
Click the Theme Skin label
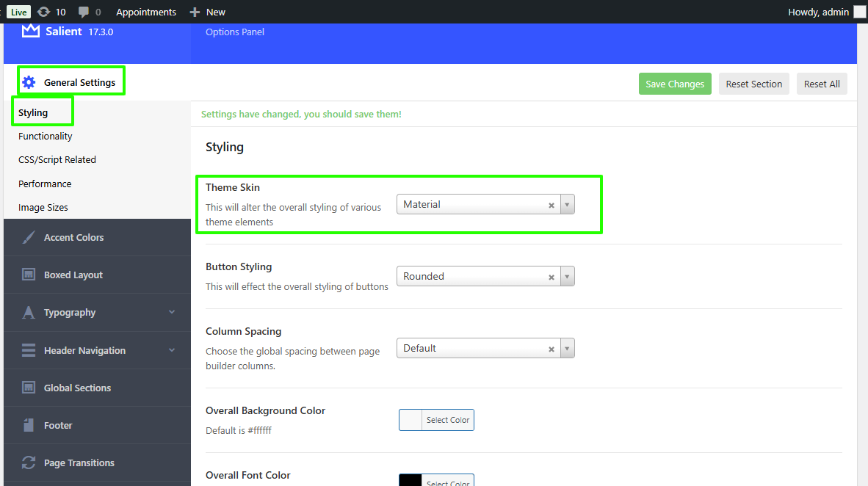(233, 187)
